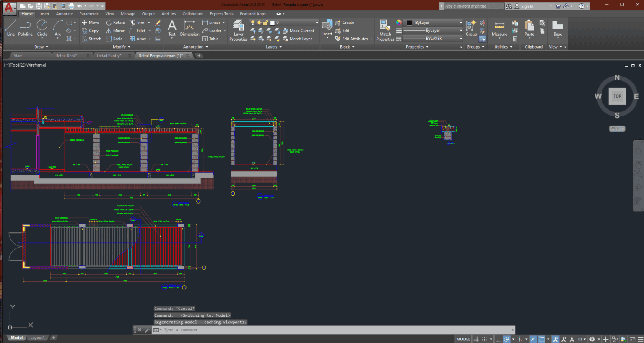The image size is (644, 343).
Task: Activate the Copy tool
Action: pyautogui.click(x=90, y=30)
